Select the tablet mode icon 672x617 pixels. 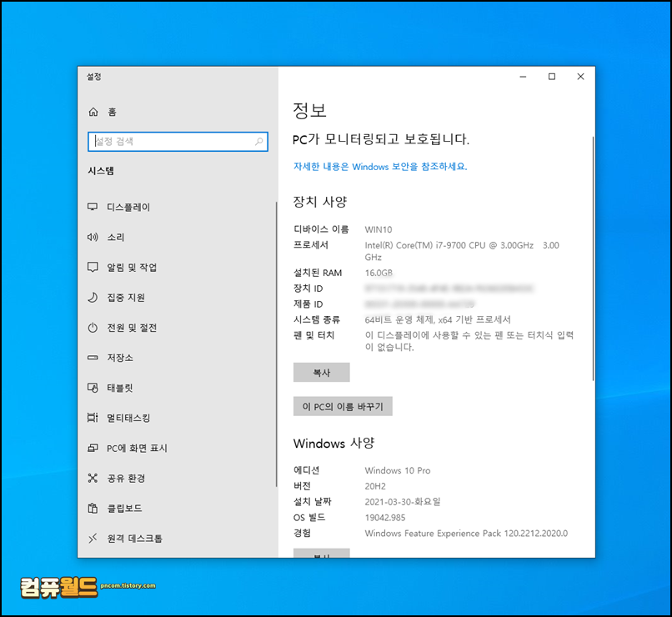point(93,388)
